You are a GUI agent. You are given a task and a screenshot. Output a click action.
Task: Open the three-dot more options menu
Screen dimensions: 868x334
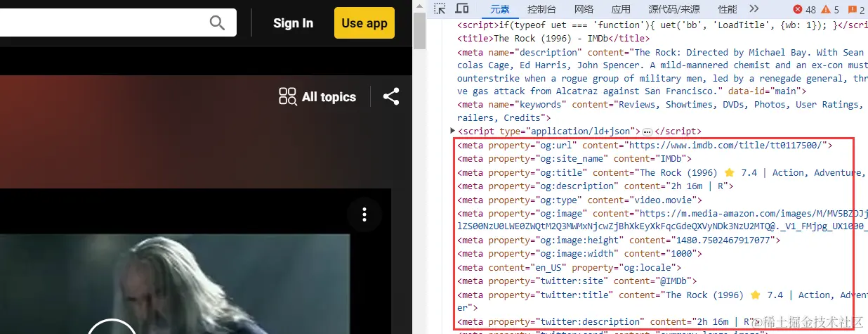click(364, 214)
